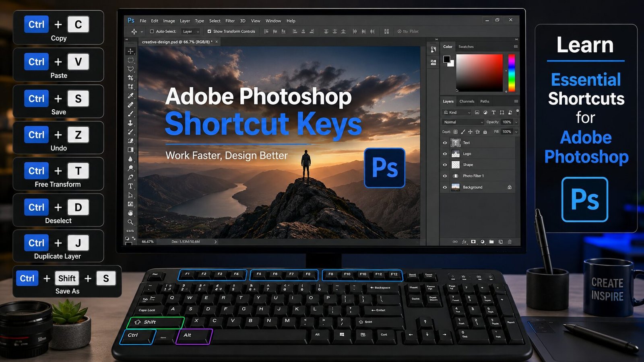Switch to the Swatches tab
This screenshot has height=362, width=644.
click(466, 47)
